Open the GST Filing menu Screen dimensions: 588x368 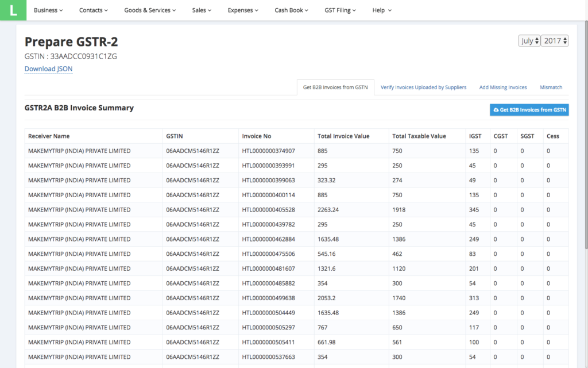click(340, 10)
